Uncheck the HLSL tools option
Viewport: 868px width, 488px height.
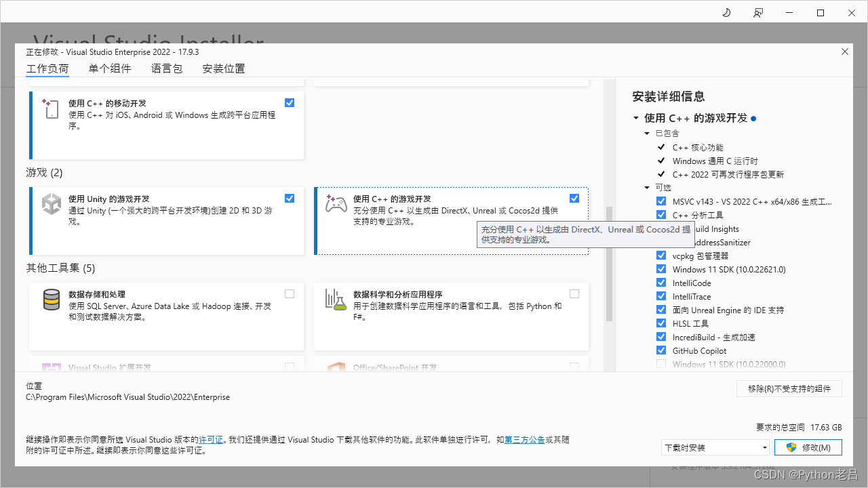661,323
